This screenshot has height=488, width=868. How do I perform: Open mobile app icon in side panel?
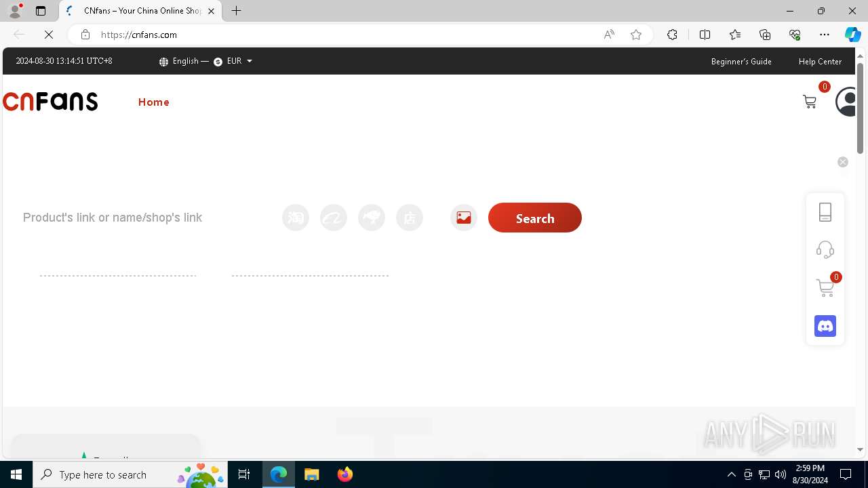(x=825, y=212)
